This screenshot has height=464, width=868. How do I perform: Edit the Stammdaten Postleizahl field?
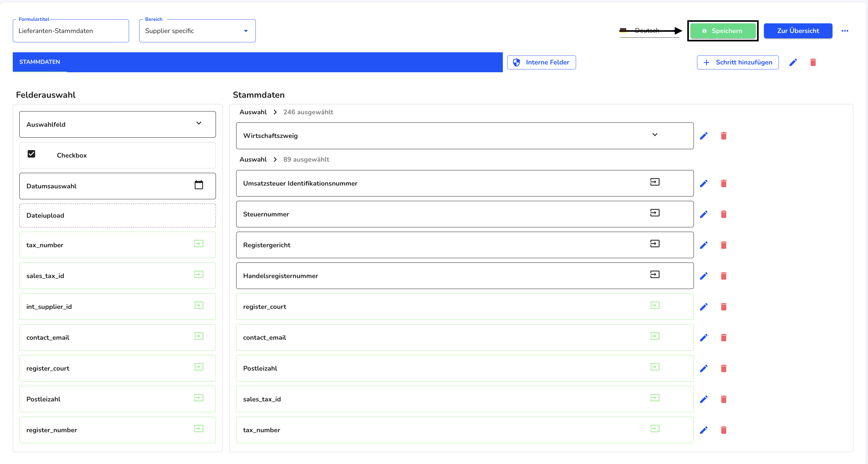click(x=703, y=368)
